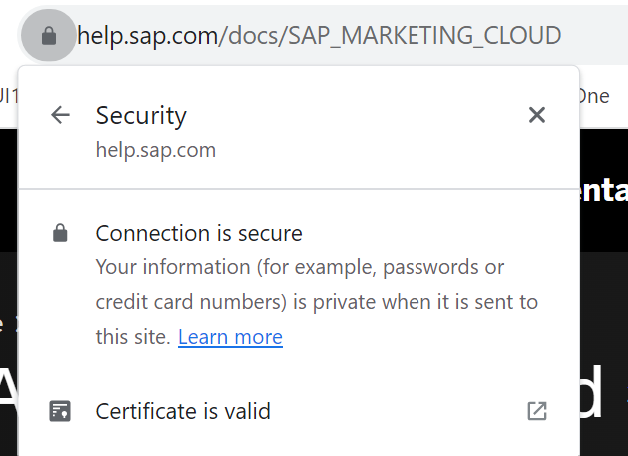Click the lock site-info icon in address bar
The width and height of the screenshot is (628, 456).
click(x=49, y=36)
